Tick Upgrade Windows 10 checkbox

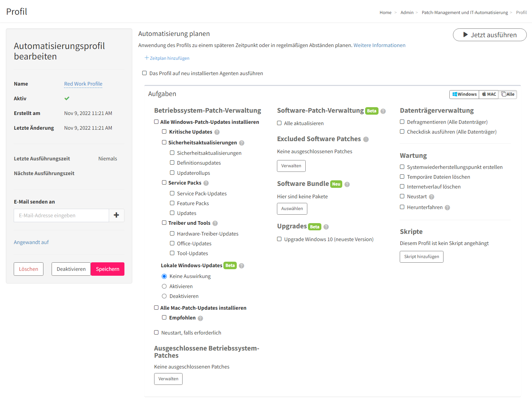coord(279,239)
